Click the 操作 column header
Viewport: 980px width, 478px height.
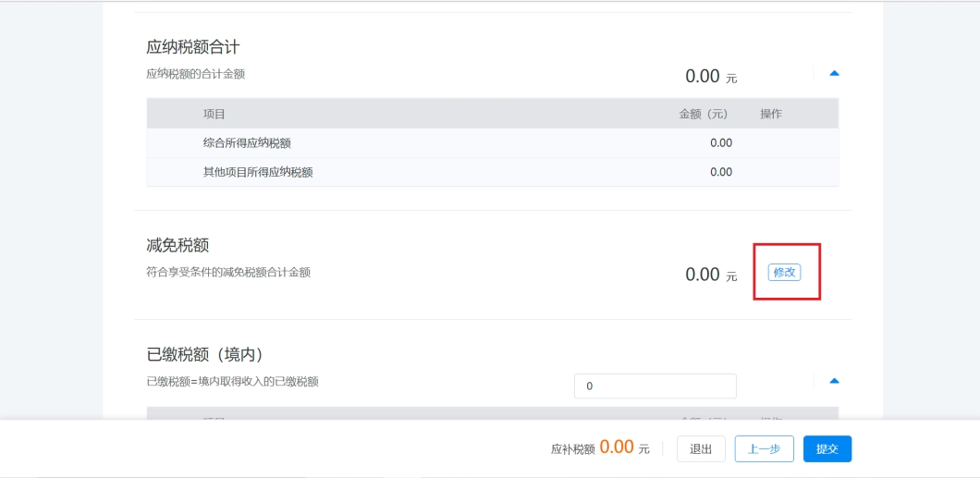[771, 114]
